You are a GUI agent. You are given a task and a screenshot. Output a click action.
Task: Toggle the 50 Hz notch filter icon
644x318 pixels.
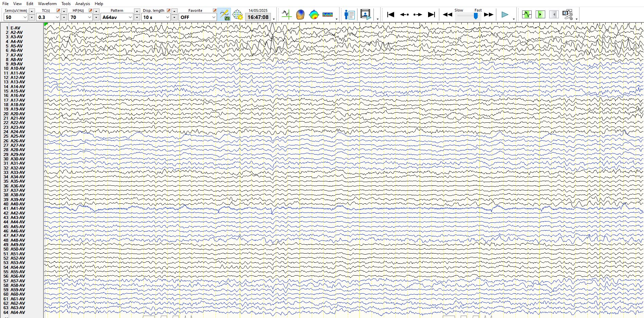(224, 15)
